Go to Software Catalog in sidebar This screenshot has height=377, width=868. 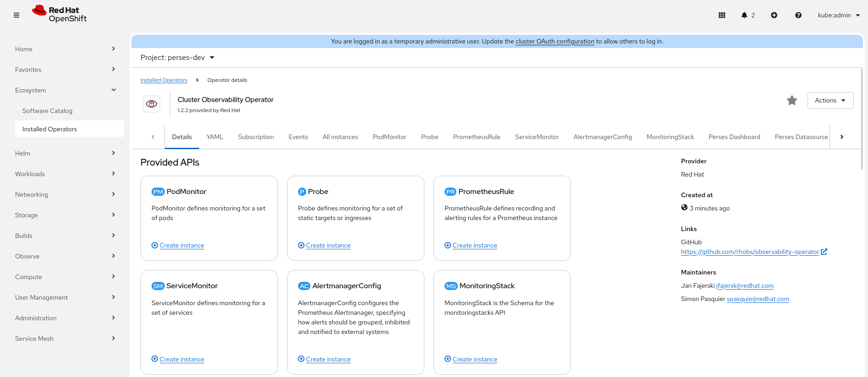48,111
